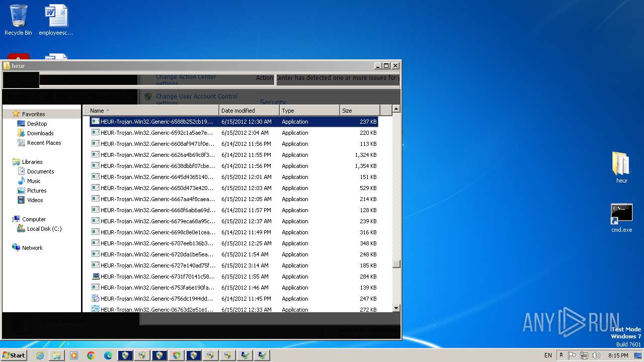The height and width of the screenshot is (362, 644).
Task: Show hidden tray icons with chevron
Action: tap(561, 355)
